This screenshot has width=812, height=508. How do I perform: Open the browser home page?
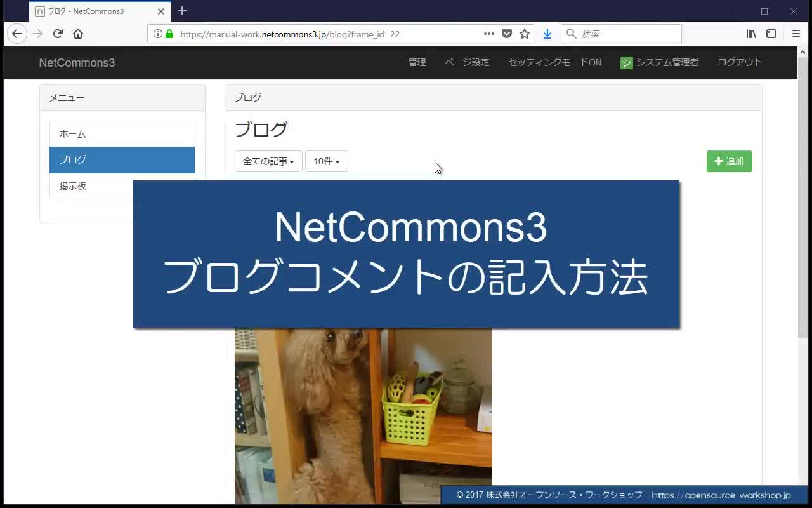(78, 34)
